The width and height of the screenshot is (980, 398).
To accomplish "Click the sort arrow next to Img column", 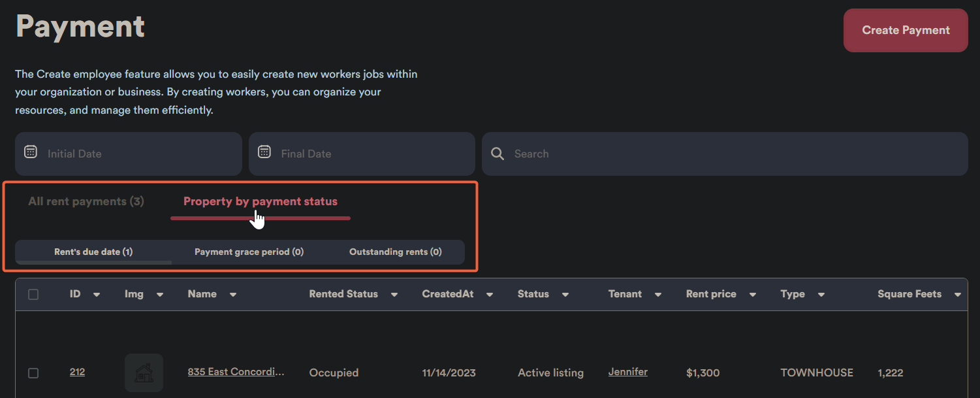I will 160,295.
